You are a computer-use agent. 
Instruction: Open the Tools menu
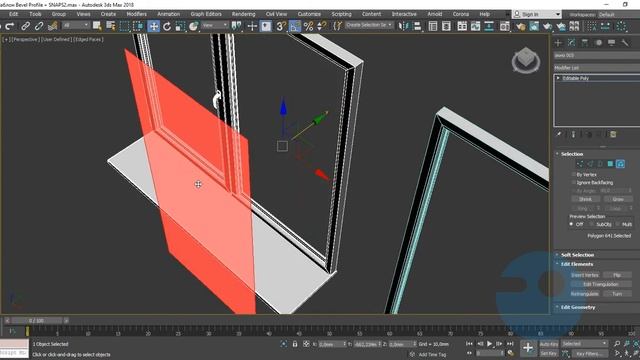[x=36, y=14]
